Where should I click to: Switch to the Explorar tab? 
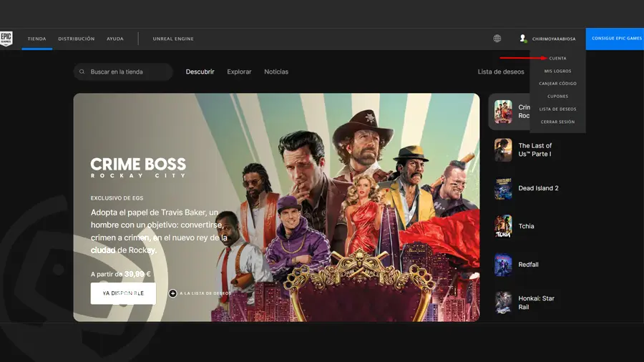click(x=239, y=72)
